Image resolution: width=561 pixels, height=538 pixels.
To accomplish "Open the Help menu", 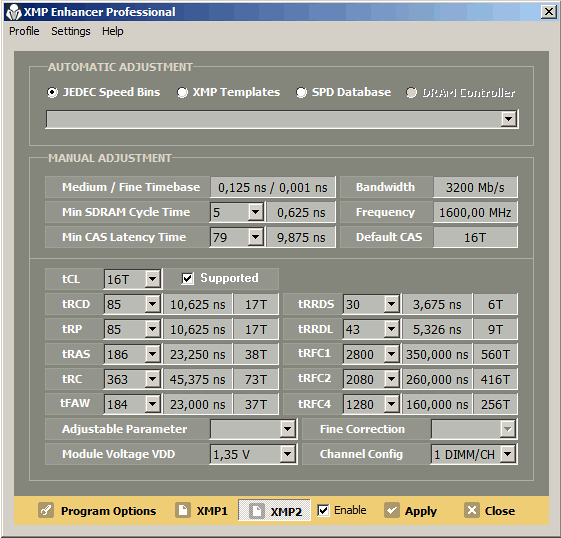I will click(x=112, y=31).
